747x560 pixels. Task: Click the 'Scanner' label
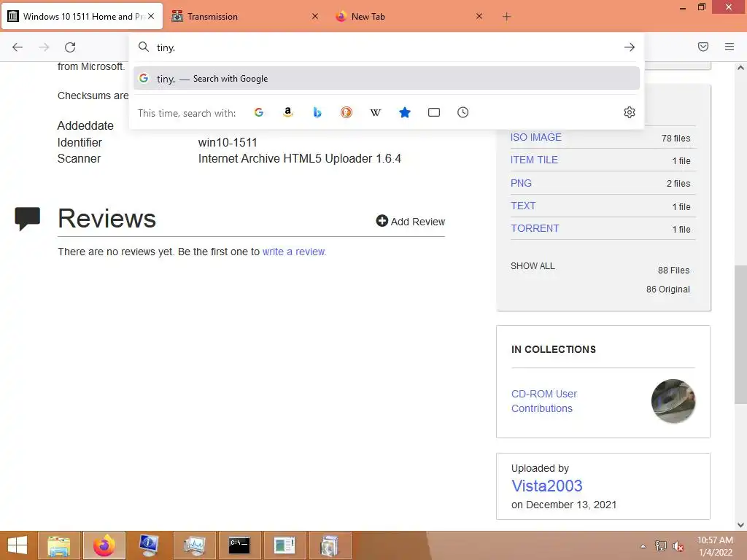coord(79,158)
